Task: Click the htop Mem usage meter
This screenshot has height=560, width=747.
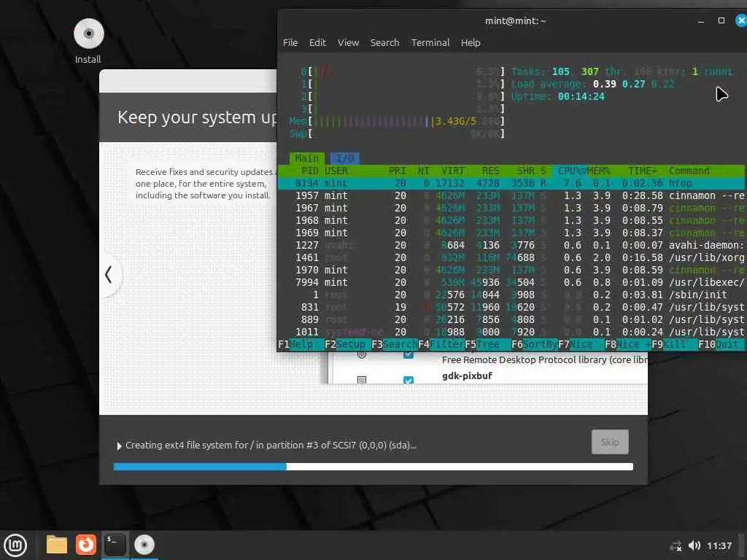Action: [x=397, y=122]
